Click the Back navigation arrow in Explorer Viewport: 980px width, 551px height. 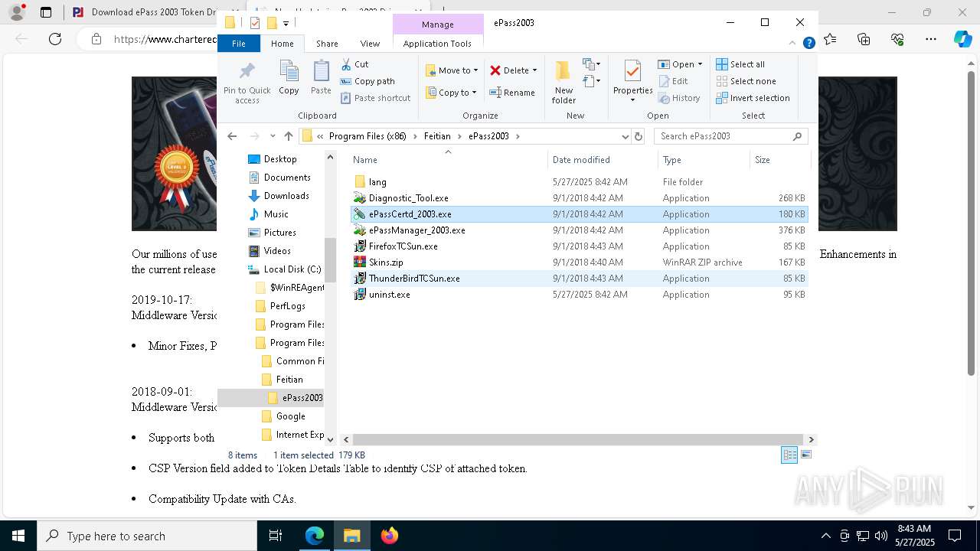coord(232,136)
